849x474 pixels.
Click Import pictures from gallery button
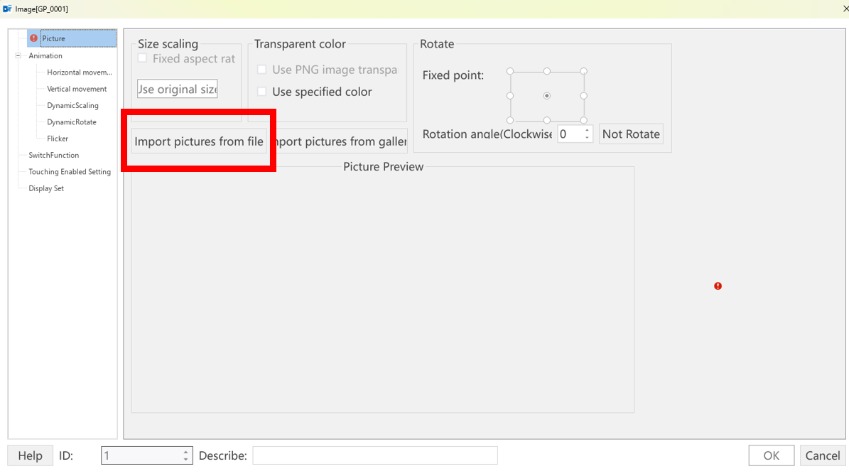pyautogui.click(x=341, y=141)
